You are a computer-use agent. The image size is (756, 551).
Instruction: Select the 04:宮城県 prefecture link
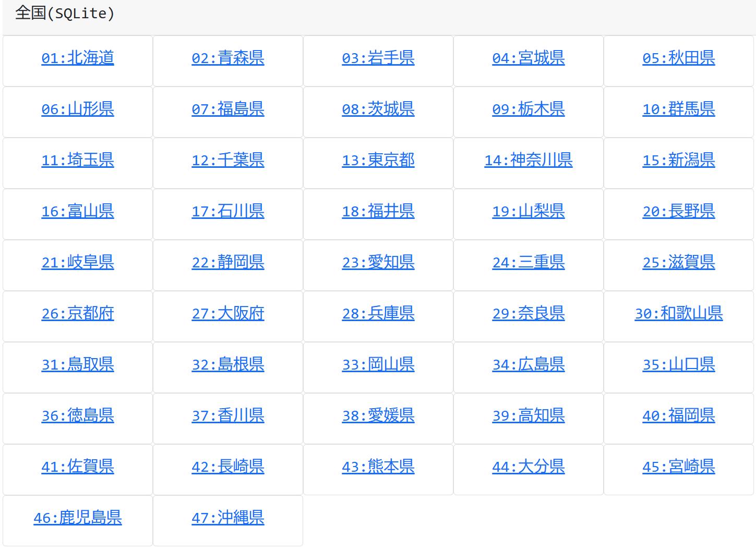pyautogui.click(x=529, y=58)
